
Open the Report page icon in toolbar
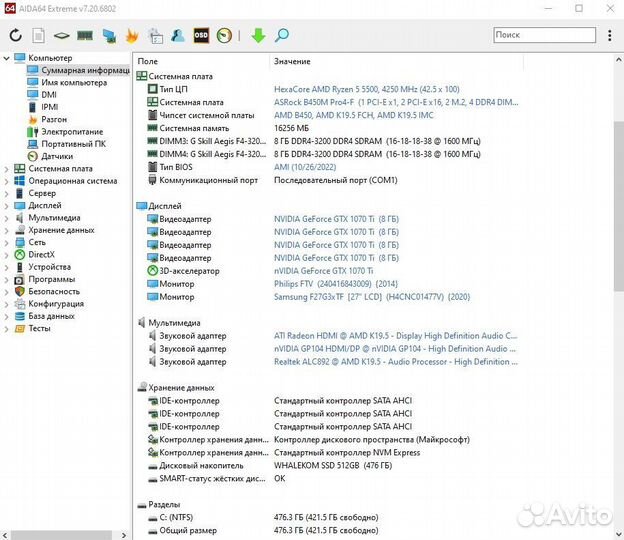pyautogui.click(x=38, y=35)
